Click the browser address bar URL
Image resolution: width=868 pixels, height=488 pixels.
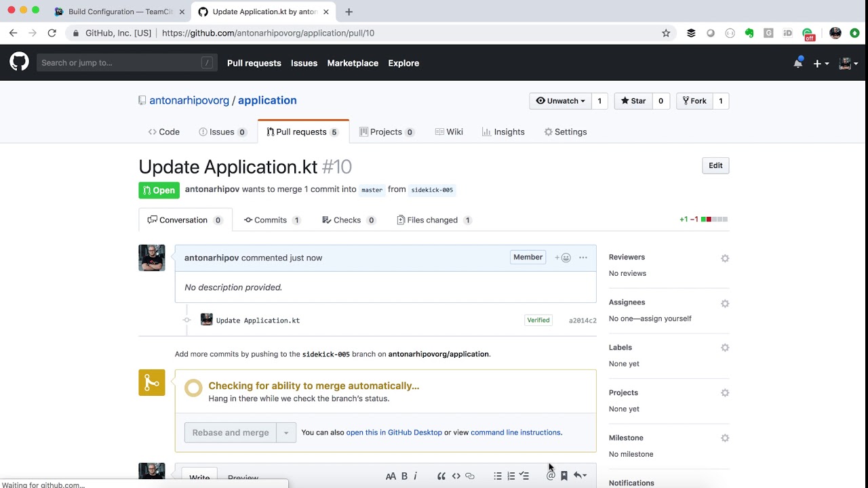point(268,33)
